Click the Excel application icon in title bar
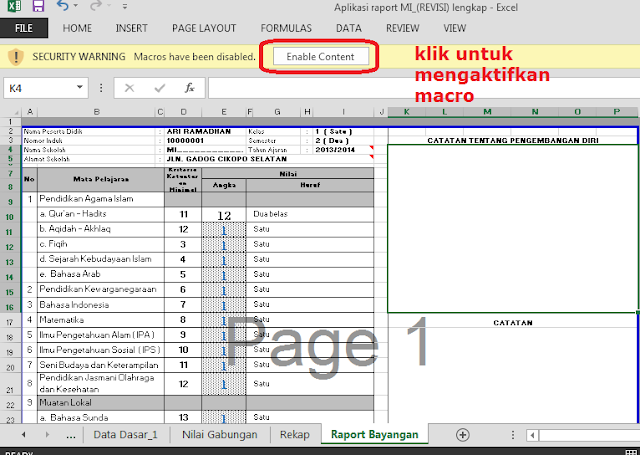The height and width of the screenshot is (455, 640). pos(14,6)
